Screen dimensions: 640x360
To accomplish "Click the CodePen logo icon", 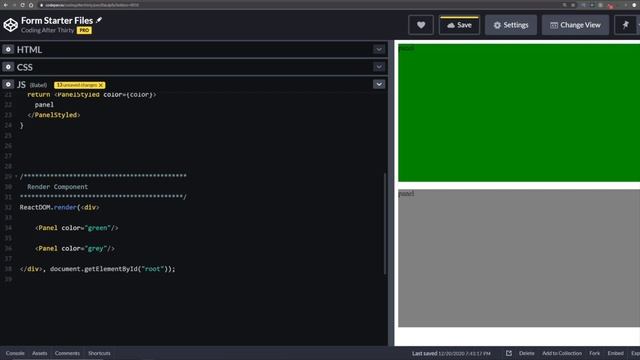I will coord(11,25).
